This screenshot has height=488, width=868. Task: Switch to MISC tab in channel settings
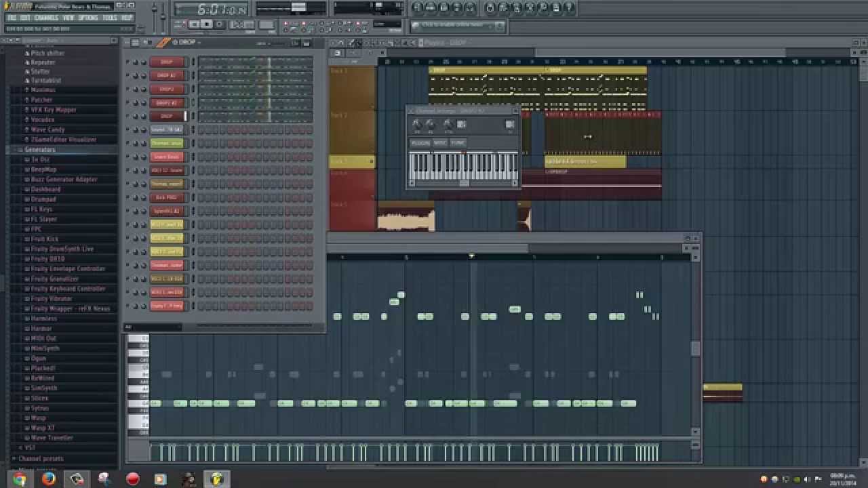440,143
